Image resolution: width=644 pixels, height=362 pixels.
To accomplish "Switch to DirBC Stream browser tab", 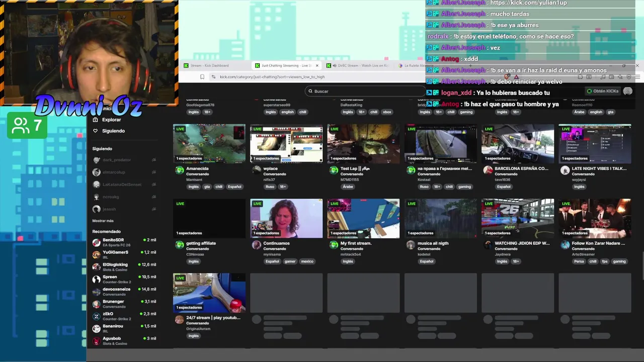I will tap(357, 65).
